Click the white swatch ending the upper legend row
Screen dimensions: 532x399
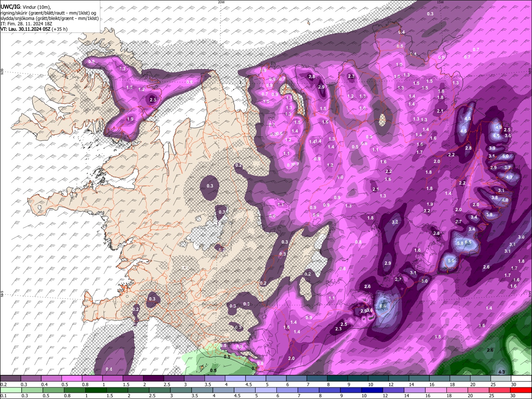coord(521,378)
